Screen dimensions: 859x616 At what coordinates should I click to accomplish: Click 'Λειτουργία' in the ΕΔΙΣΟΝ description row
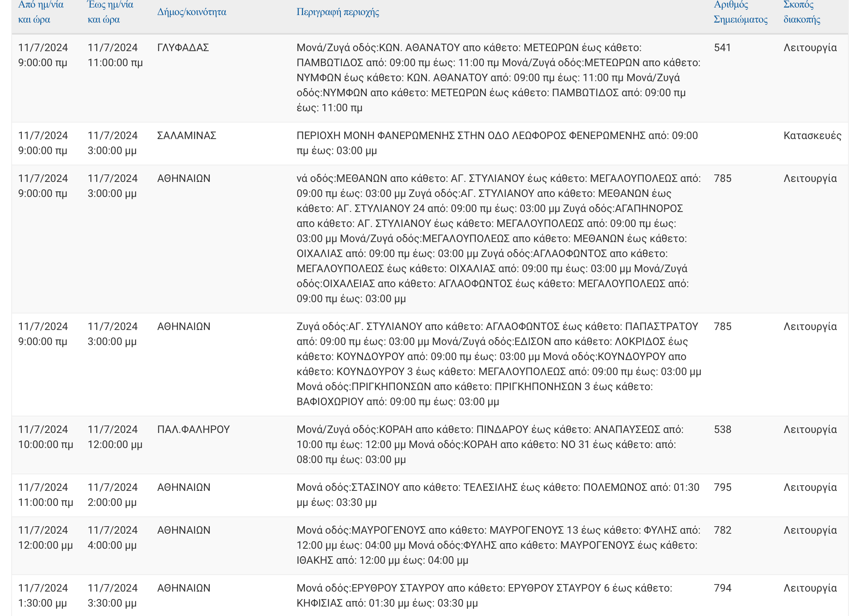[x=810, y=327]
